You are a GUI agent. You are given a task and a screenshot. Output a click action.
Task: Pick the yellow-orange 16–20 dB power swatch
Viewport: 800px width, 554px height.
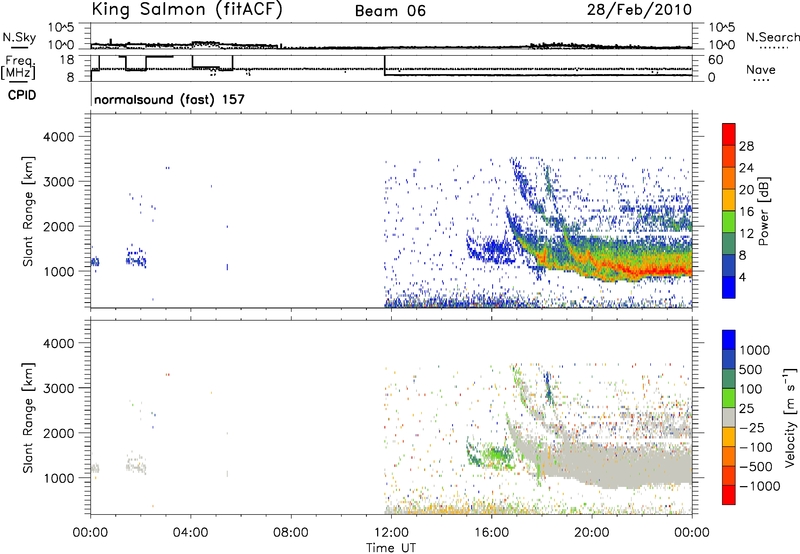tap(729, 200)
